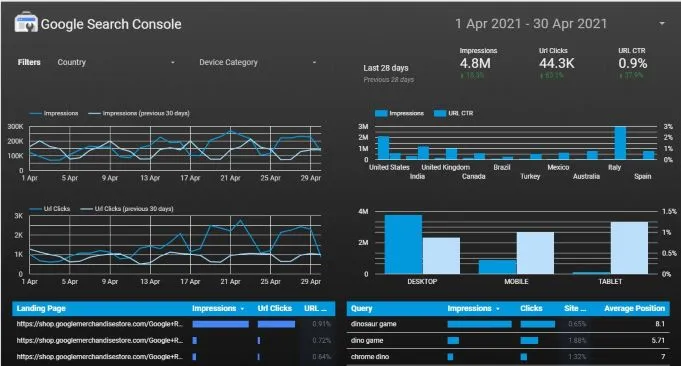This screenshot has width=681, height=366.
Task: Click the URL CTR 0.9% scorecard
Action: [633, 63]
